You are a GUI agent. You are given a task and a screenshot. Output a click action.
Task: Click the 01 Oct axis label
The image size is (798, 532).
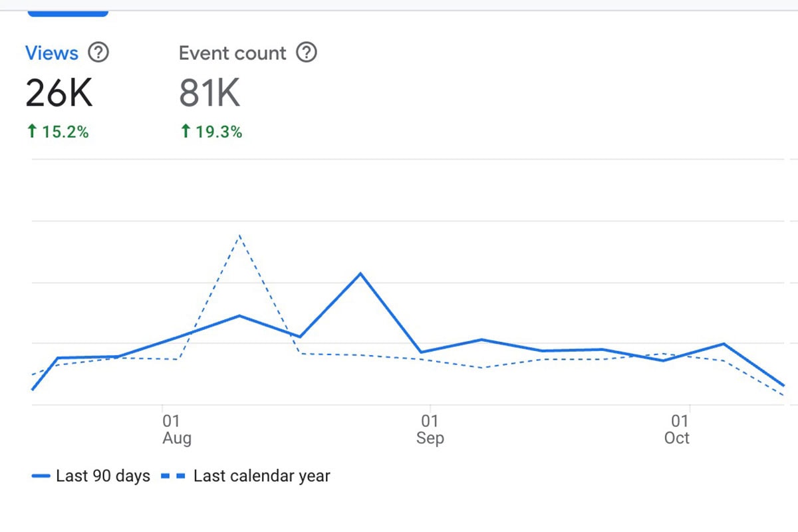pyautogui.click(x=678, y=429)
